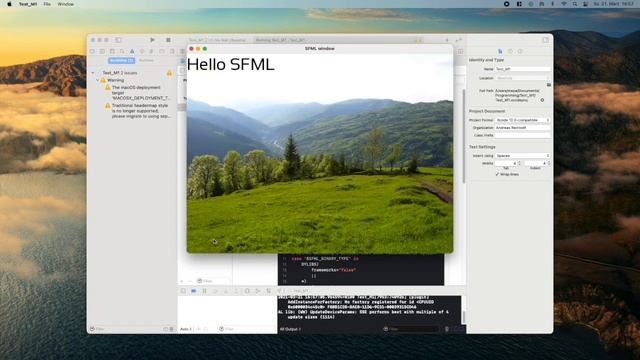Open the report navigator icon
Viewport: 640px width, 360px height.
click(172, 51)
